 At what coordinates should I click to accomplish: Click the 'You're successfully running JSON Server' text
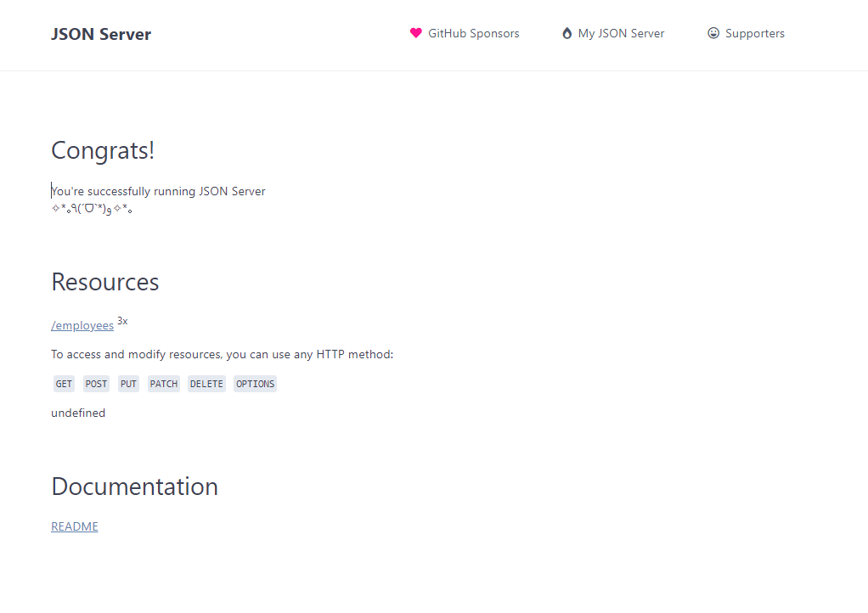[158, 191]
